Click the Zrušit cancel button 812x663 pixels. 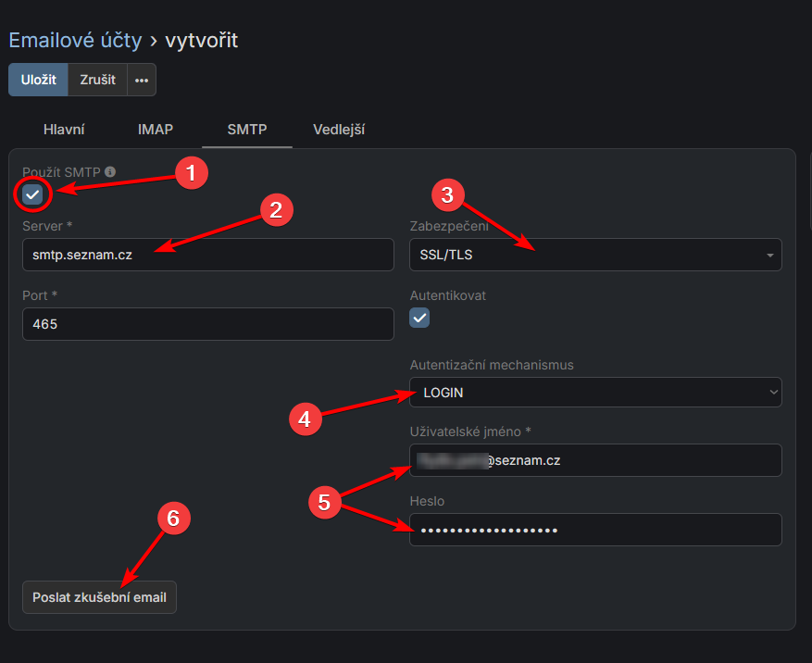pos(97,80)
